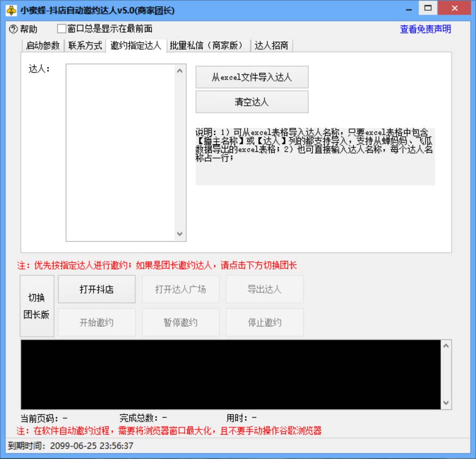Image resolution: width=476 pixels, height=459 pixels.
Task: Start invitations with 开始邀约 button
Action: point(97,322)
